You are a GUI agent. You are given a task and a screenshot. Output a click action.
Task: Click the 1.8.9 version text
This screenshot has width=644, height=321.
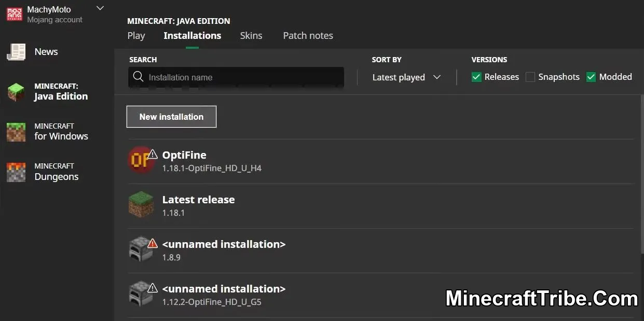click(171, 258)
